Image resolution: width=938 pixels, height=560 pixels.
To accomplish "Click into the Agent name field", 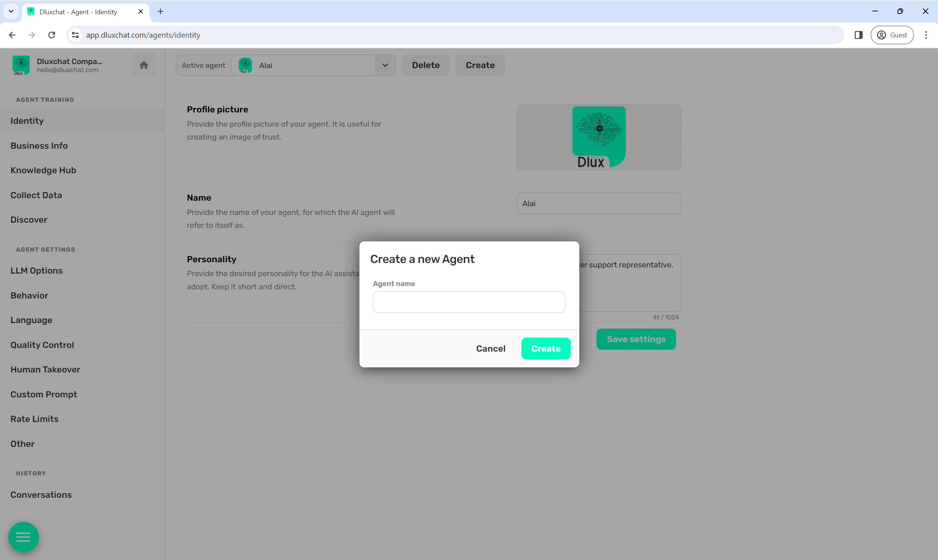I will coord(468,302).
